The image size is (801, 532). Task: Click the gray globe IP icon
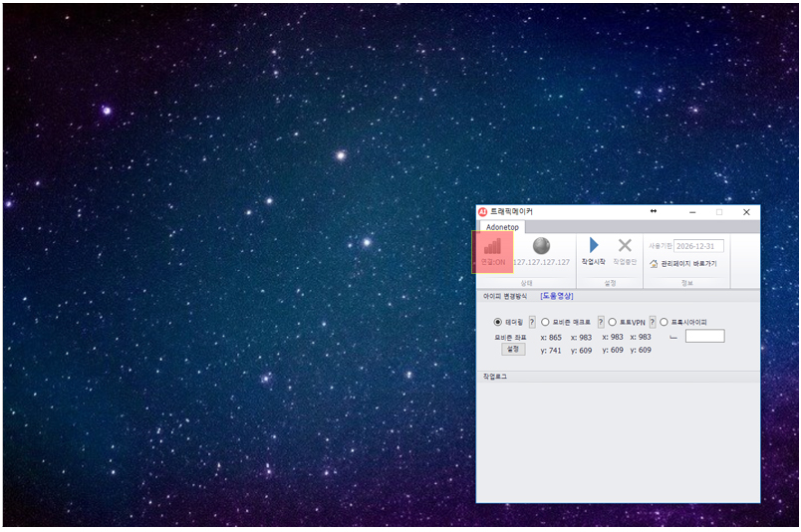coord(541,246)
